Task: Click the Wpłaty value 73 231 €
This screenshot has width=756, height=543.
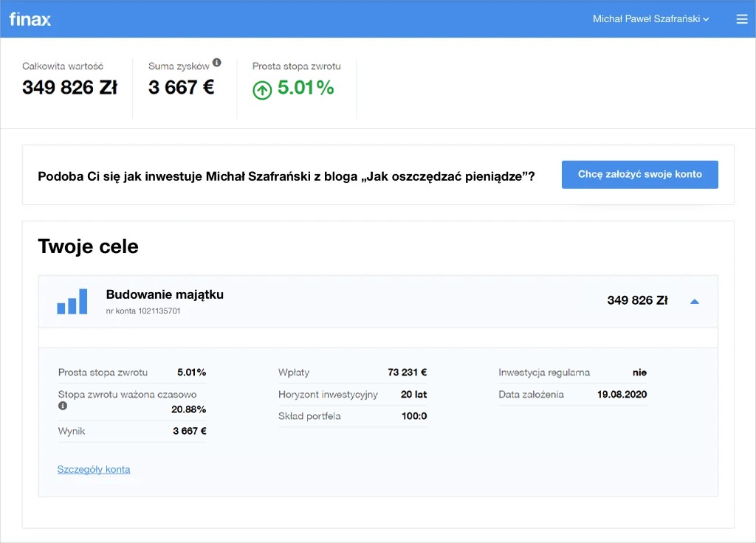Action: point(407,373)
